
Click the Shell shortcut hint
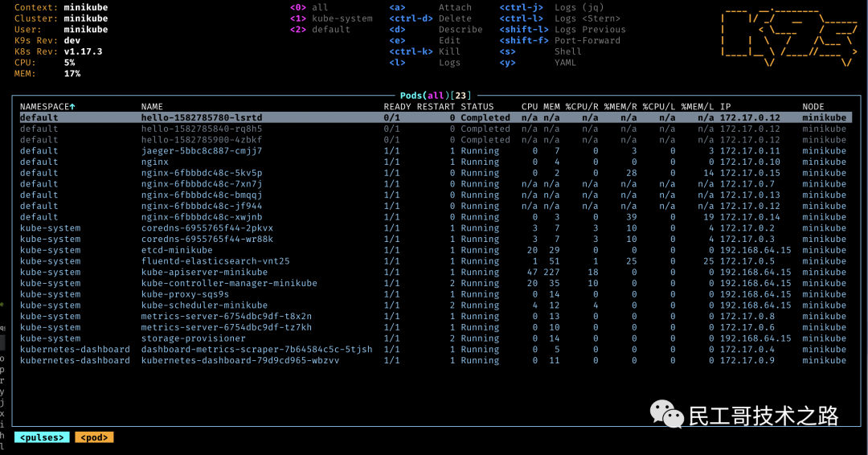point(540,51)
